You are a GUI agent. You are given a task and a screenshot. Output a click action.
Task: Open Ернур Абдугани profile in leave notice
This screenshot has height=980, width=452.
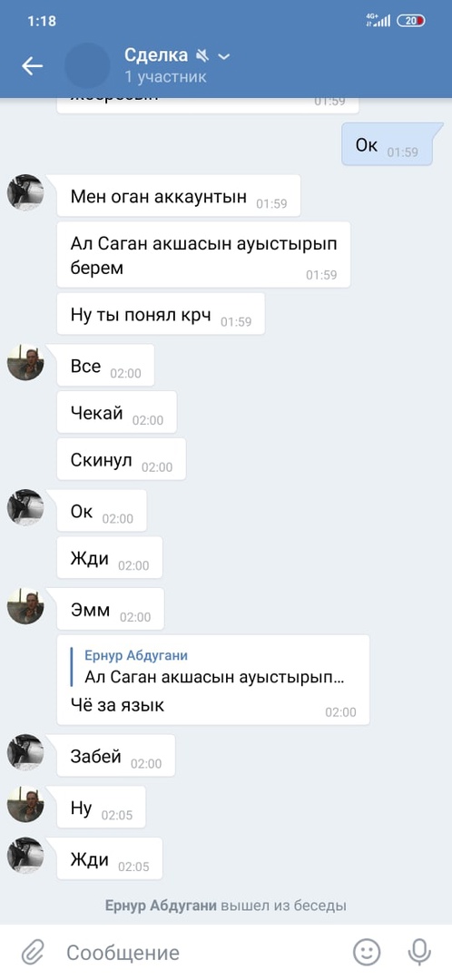[x=161, y=905]
